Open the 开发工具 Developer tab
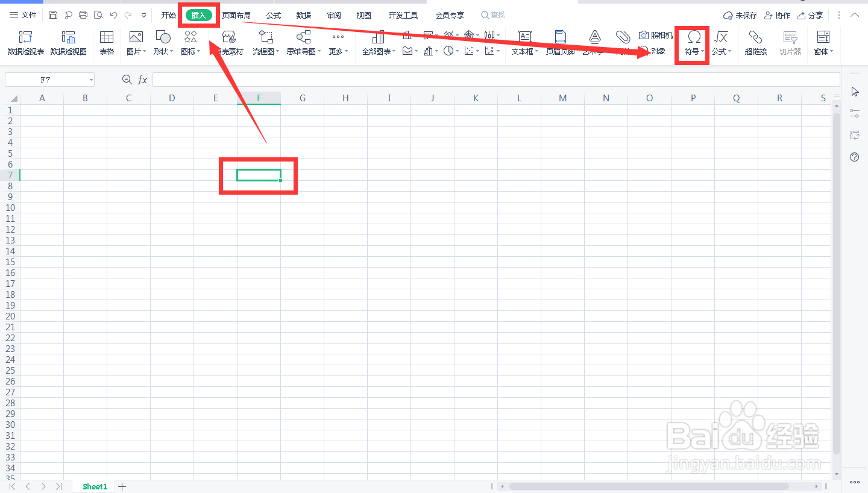The image size is (868, 493). [x=403, y=15]
